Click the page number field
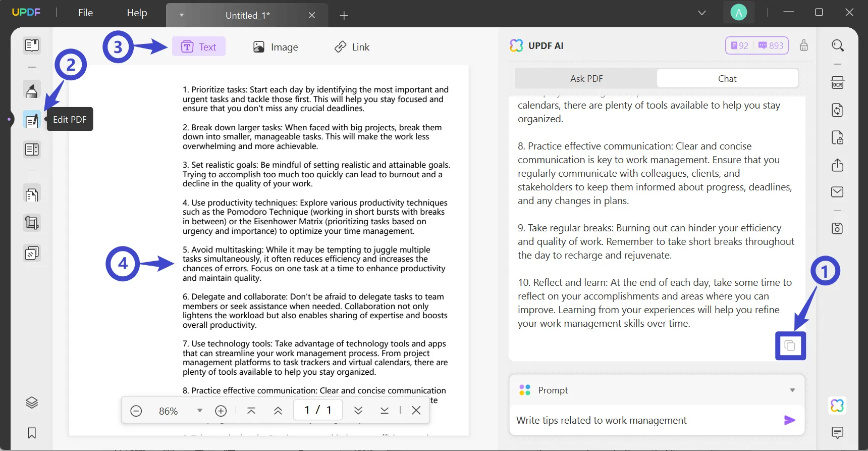 pyautogui.click(x=318, y=410)
